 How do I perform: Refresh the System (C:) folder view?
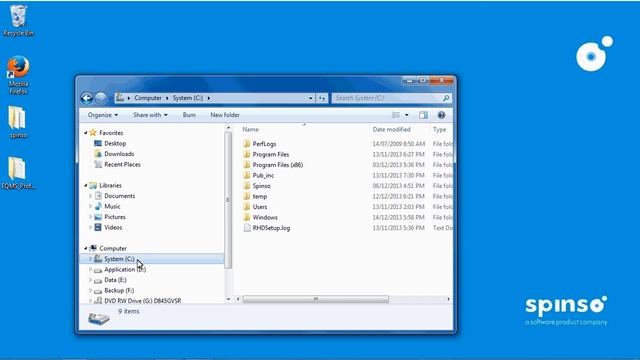tap(322, 98)
